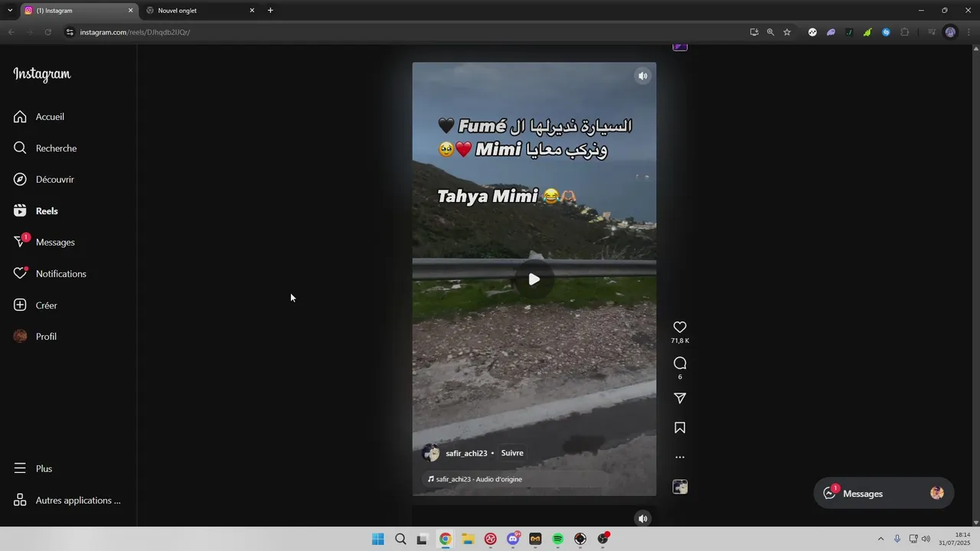
Task: Open the Extensions puzzle menu
Action: (905, 32)
